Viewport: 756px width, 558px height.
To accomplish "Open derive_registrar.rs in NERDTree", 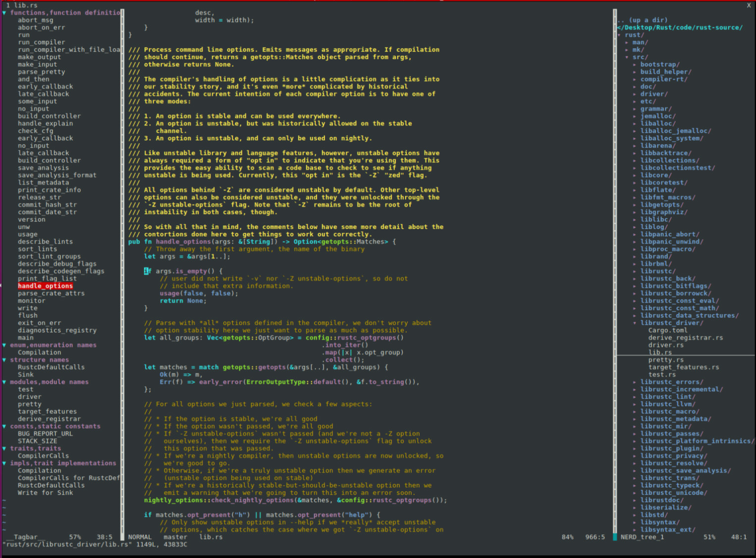I will click(686, 338).
